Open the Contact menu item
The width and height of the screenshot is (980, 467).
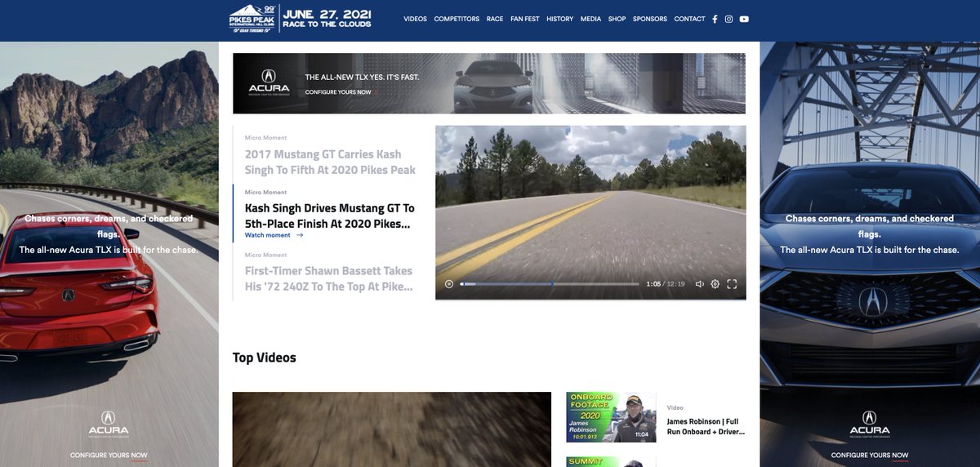[x=689, y=19]
